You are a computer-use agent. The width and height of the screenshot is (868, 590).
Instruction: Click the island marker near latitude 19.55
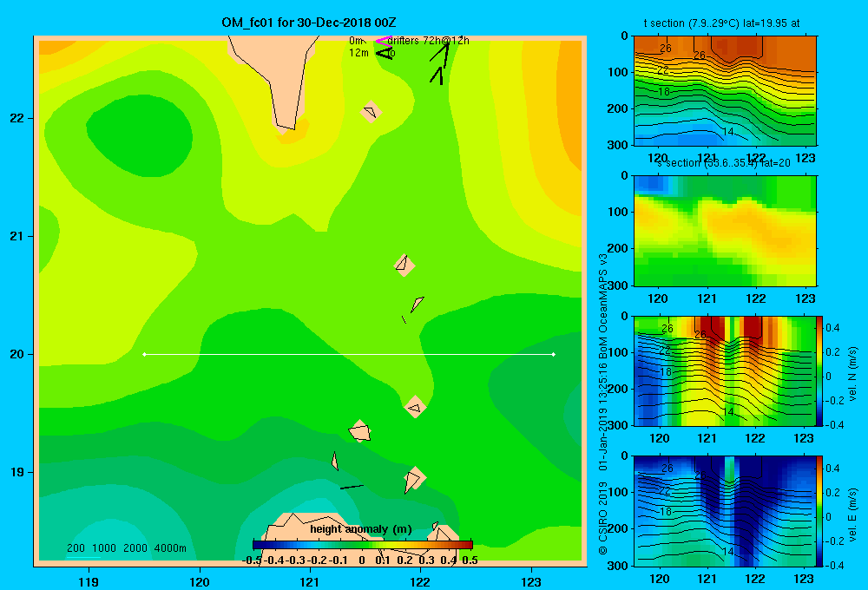point(415,407)
